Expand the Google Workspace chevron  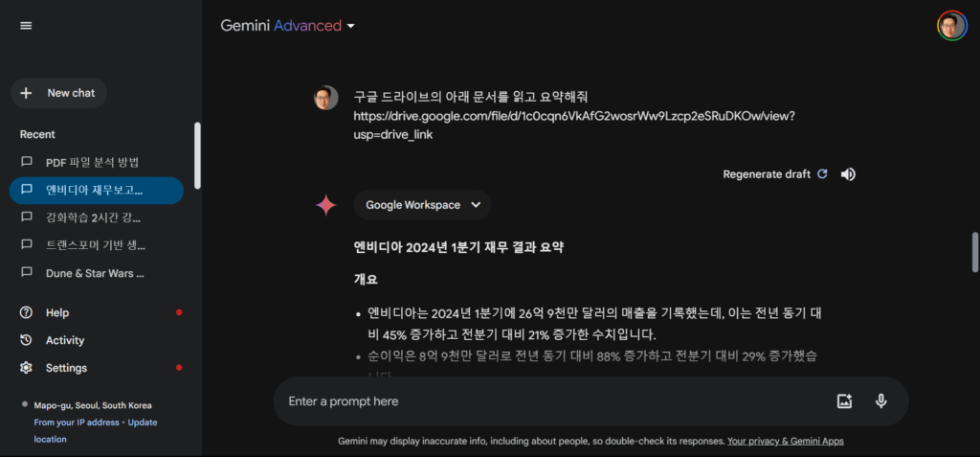pyautogui.click(x=476, y=205)
